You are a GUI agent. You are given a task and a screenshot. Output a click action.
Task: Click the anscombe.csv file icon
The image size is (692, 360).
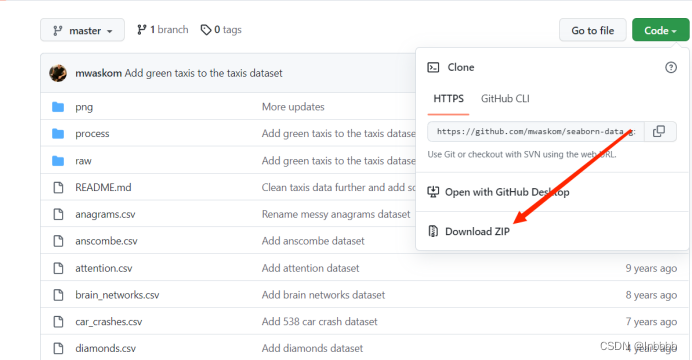click(x=58, y=241)
